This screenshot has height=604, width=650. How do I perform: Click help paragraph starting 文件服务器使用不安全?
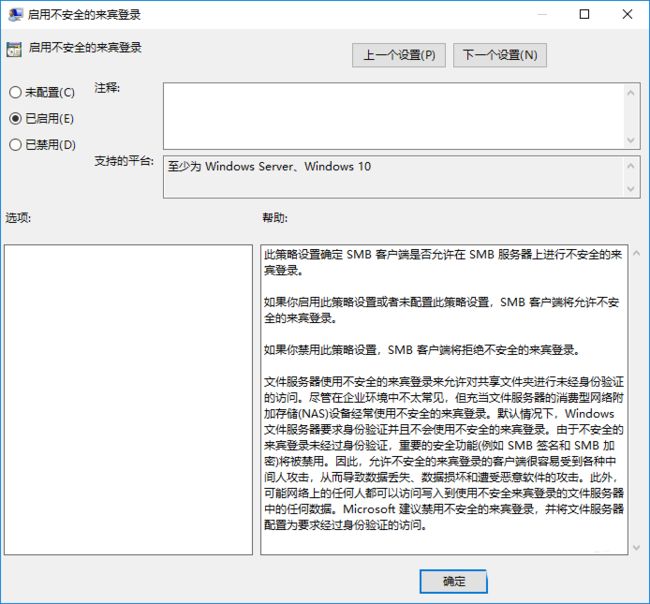[x=444, y=453]
